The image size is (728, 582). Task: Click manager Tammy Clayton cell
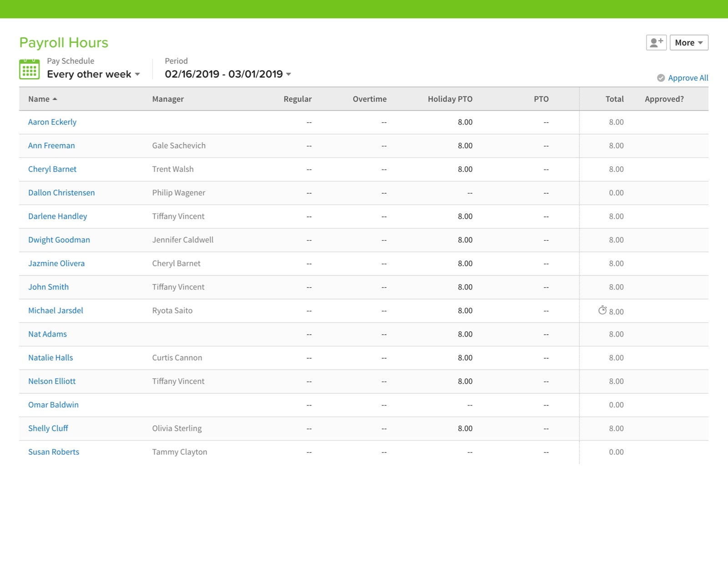tap(180, 452)
